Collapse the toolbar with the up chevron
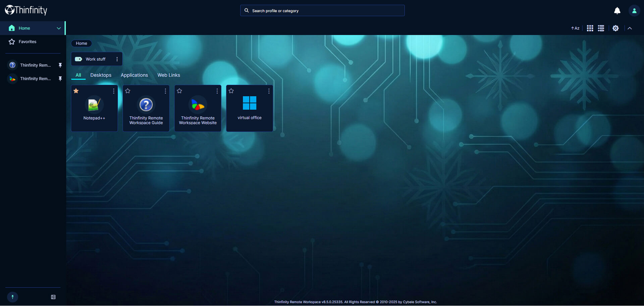 pos(630,28)
